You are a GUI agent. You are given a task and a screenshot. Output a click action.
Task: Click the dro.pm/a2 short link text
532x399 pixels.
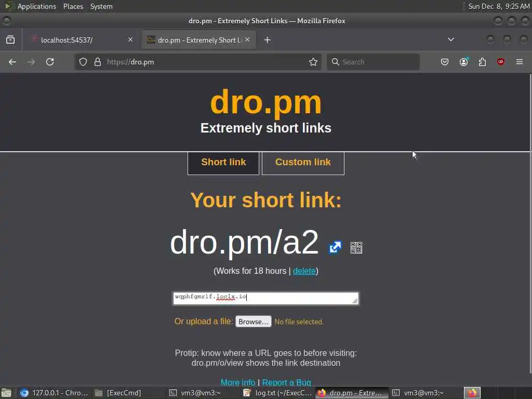[x=244, y=242]
